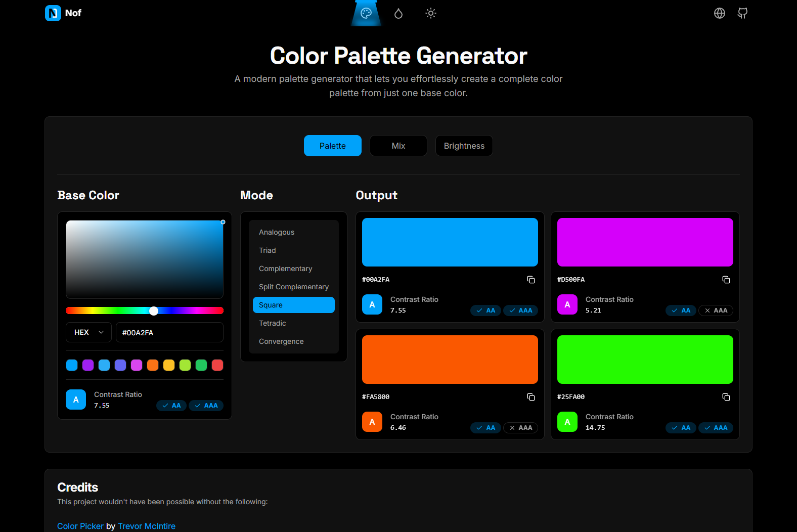Open the water droplet icon page
The width and height of the screenshot is (797, 532).
[x=398, y=13]
